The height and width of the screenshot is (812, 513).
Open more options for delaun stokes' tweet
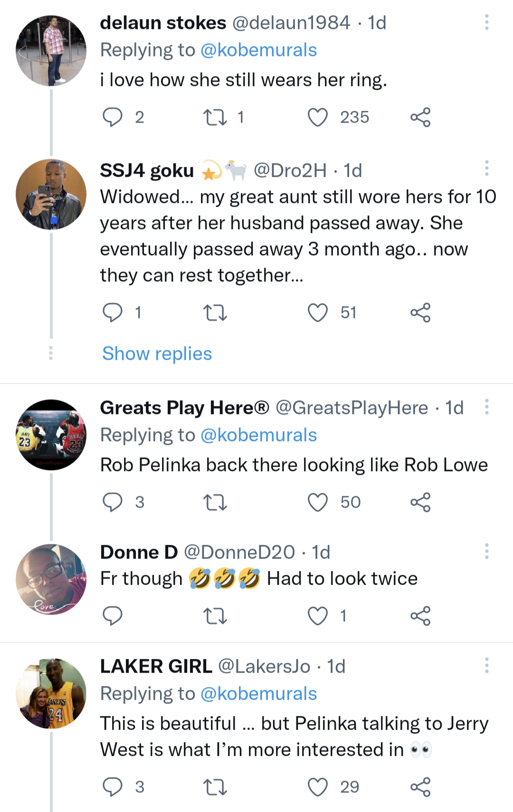[486, 22]
